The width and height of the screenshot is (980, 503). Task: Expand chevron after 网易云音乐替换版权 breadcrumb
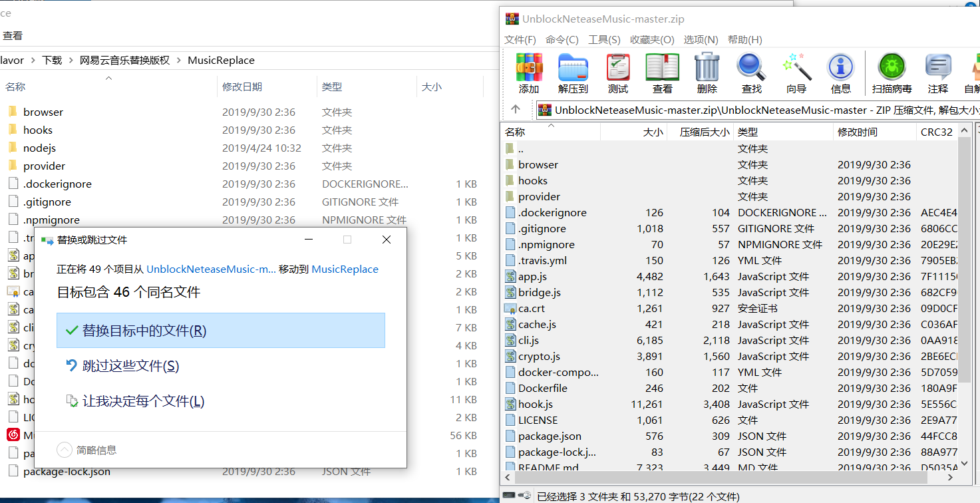(x=179, y=60)
